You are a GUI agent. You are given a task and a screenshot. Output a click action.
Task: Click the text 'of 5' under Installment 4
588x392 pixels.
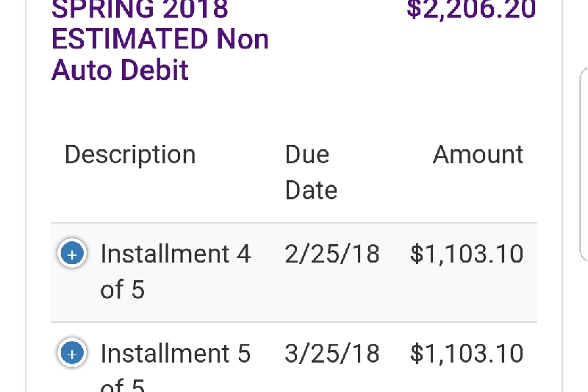click(x=123, y=290)
